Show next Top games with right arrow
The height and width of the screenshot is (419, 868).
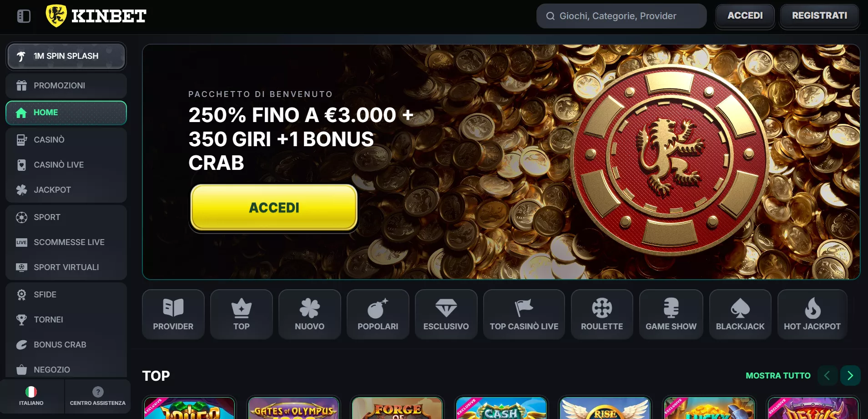[850, 376]
